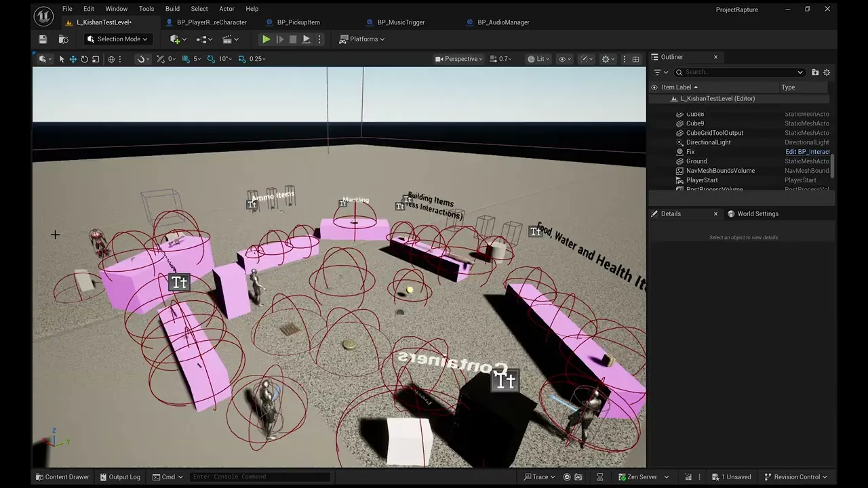Open the Actor menu
This screenshot has width=868, height=488.
[x=226, y=9]
